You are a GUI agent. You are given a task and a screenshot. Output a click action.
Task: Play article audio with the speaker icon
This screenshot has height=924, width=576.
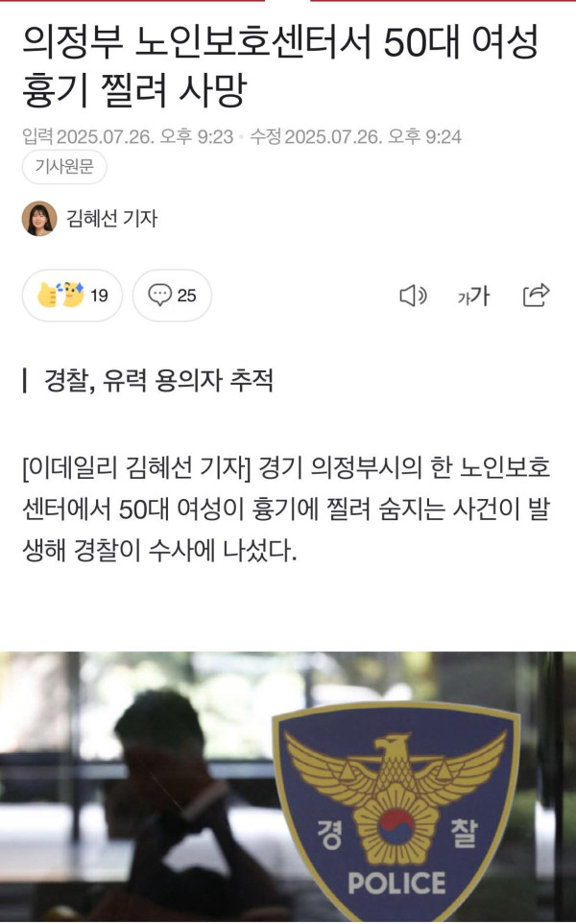coord(414,296)
